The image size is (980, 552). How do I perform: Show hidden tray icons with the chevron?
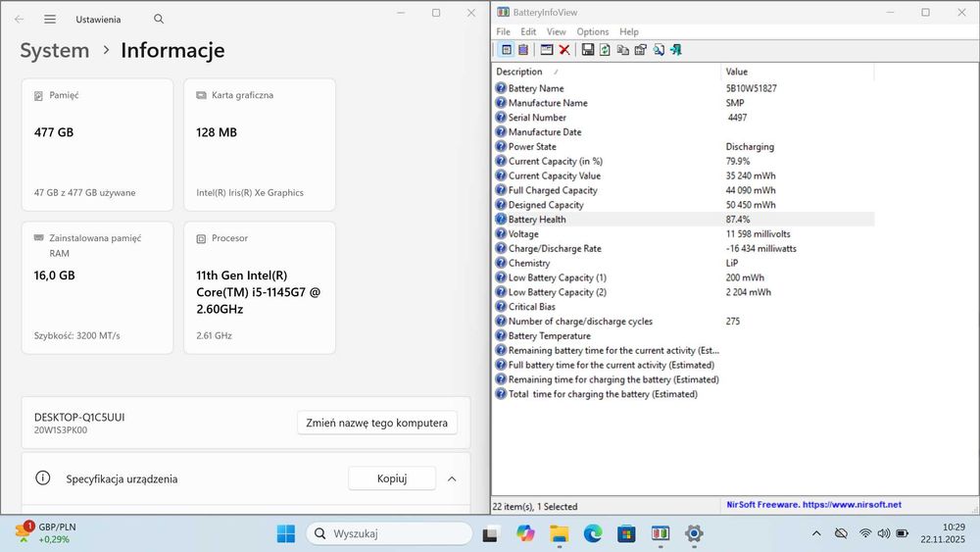[816, 533]
